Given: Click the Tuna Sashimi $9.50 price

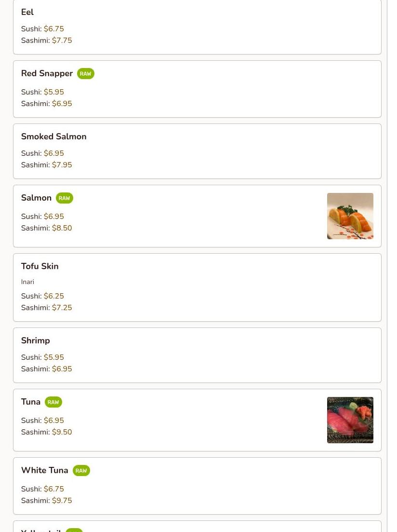Looking at the screenshot, I should coord(62,432).
